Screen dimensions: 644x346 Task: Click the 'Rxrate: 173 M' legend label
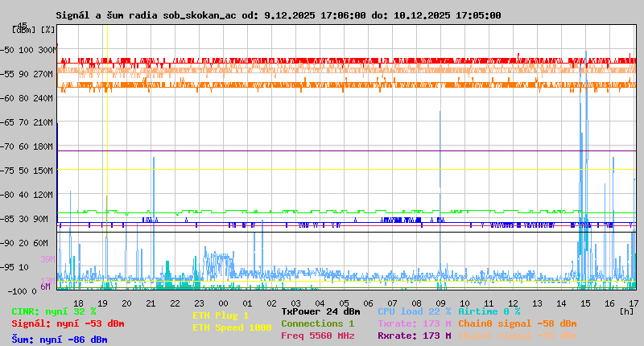[x=415, y=336]
